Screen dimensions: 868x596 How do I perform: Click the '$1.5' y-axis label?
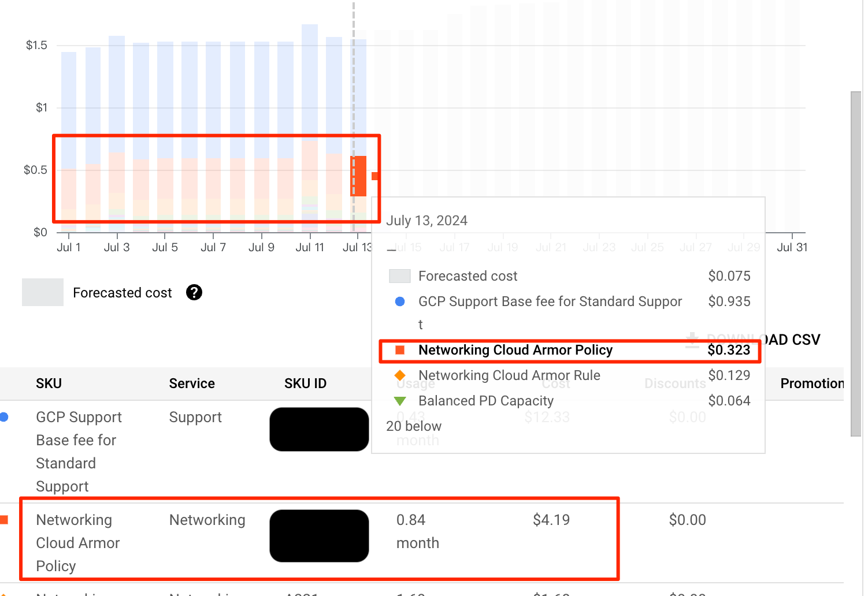click(x=36, y=45)
